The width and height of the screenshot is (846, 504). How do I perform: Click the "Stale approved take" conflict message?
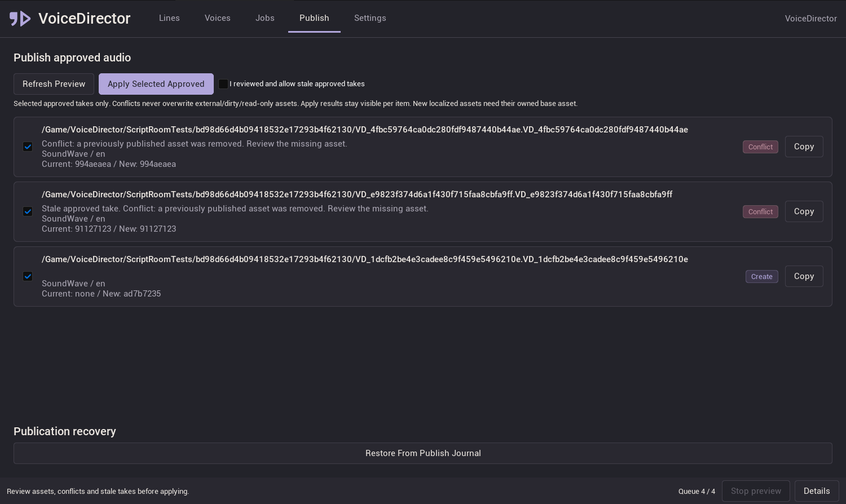pos(235,209)
